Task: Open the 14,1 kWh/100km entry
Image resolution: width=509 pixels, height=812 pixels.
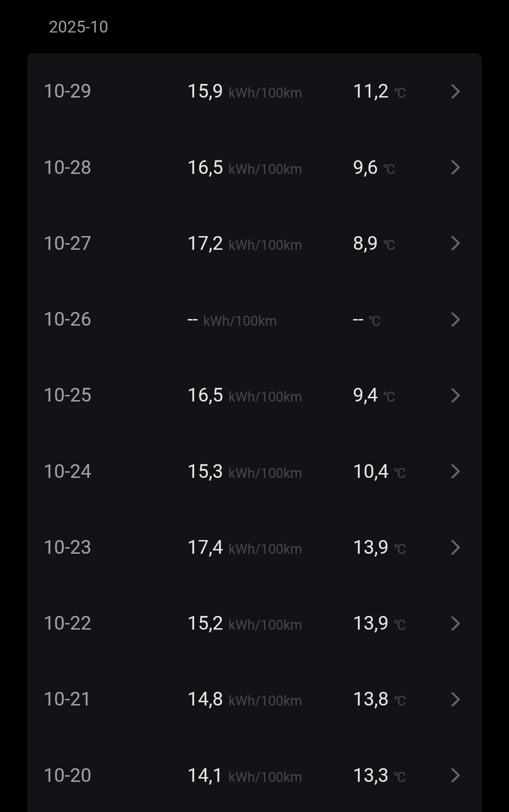Action: tap(244, 776)
